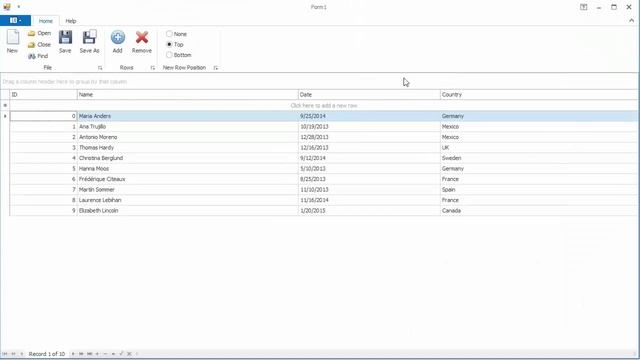Select the Elizabeth Lincoln name cell
This screenshot has height=360, width=640.
click(187, 211)
